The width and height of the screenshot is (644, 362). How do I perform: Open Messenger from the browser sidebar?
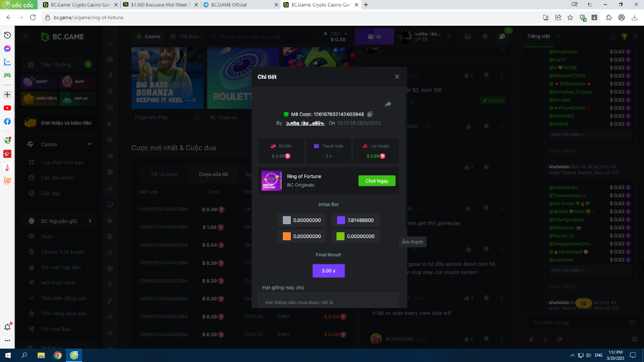[x=8, y=48]
